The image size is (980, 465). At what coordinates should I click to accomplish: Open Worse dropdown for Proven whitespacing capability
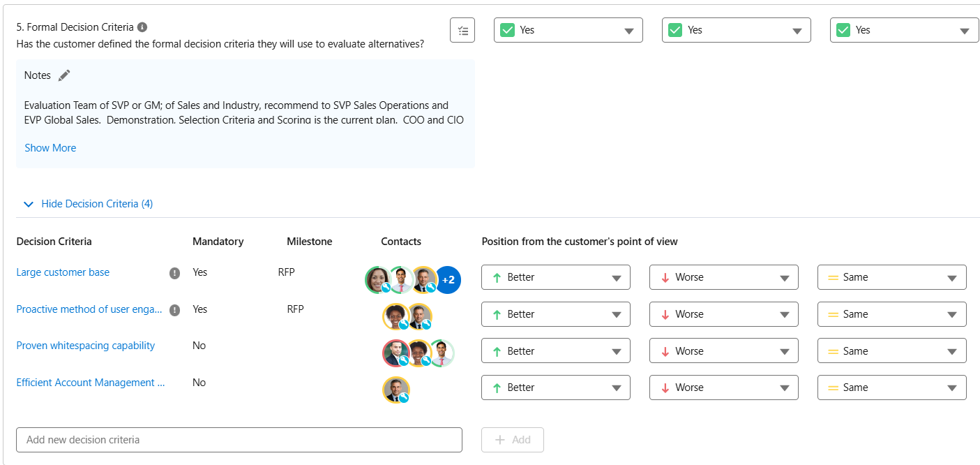coord(723,351)
